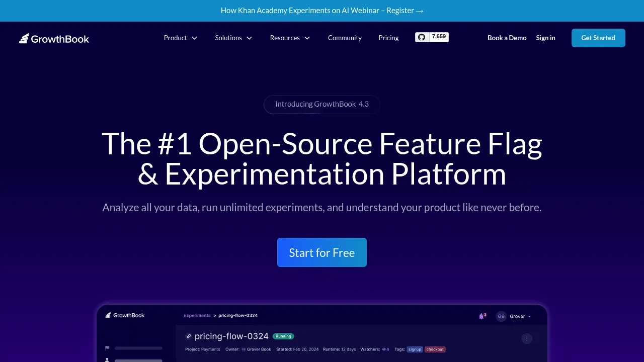The height and width of the screenshot is (362, 644).
Task: Click the GB avatar in the preview
Action: tap(501, 316)
